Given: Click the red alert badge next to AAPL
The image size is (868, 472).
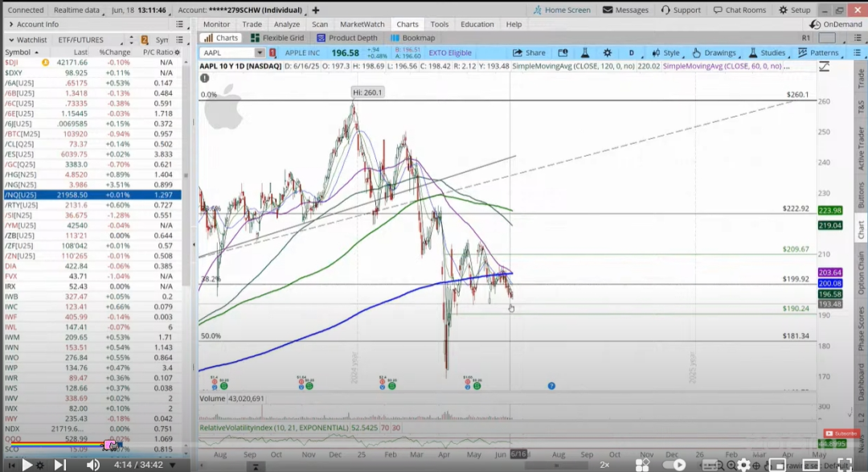Looking at the screenshot, I should tap(272, 52).
